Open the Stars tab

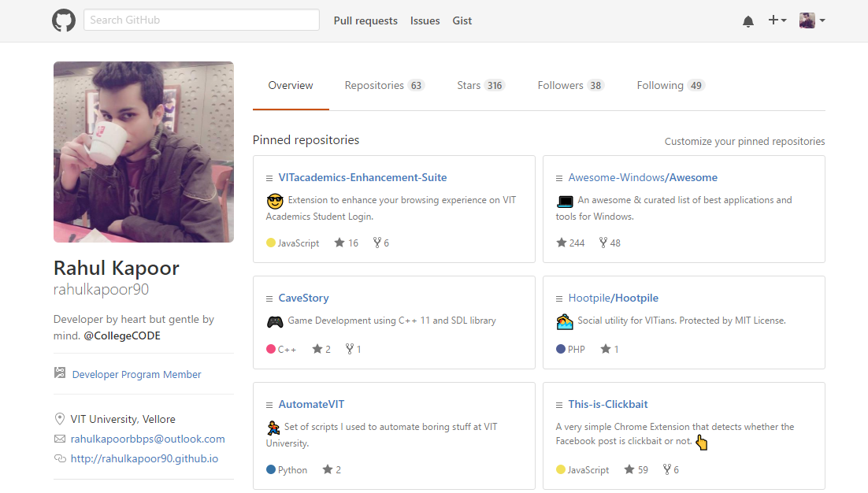pyautogui.click(x=480, y=85)
